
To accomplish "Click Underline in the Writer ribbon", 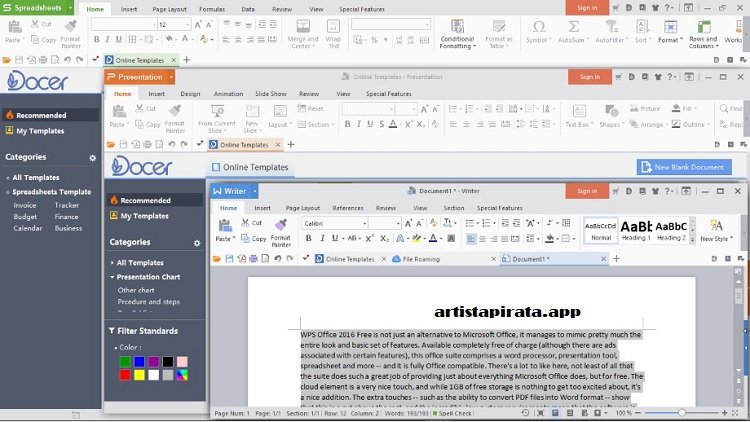I will 335,238.
